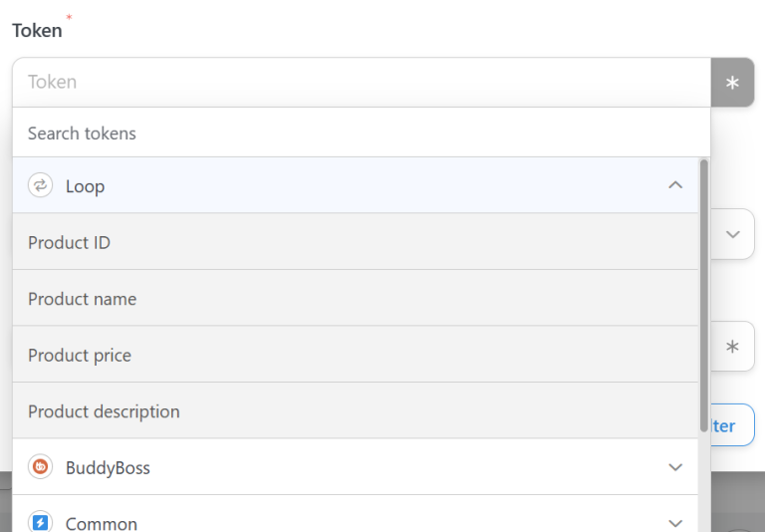This screenshot has width=765, height=532.
Task: Open the partially hidden dropdown on the right
Action: (x=732, y=234)
